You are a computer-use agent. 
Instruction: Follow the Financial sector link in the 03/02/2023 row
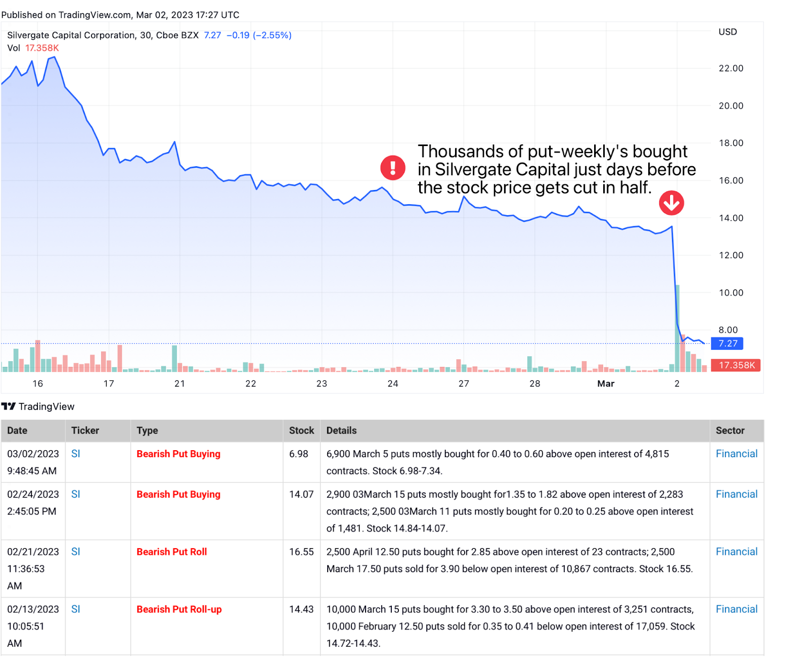pyautogui.click(x=737, y=454)
